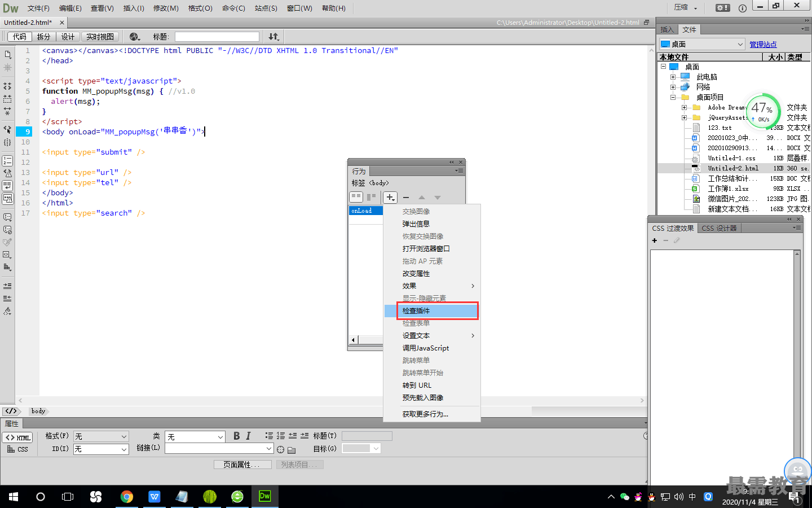Switch to 代码 code view

pyautogui.click(x=20, y=37)
